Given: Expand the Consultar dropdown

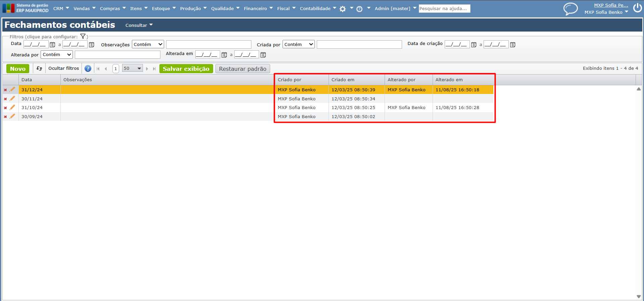Looking at the screenshot, I should (139, 25).
